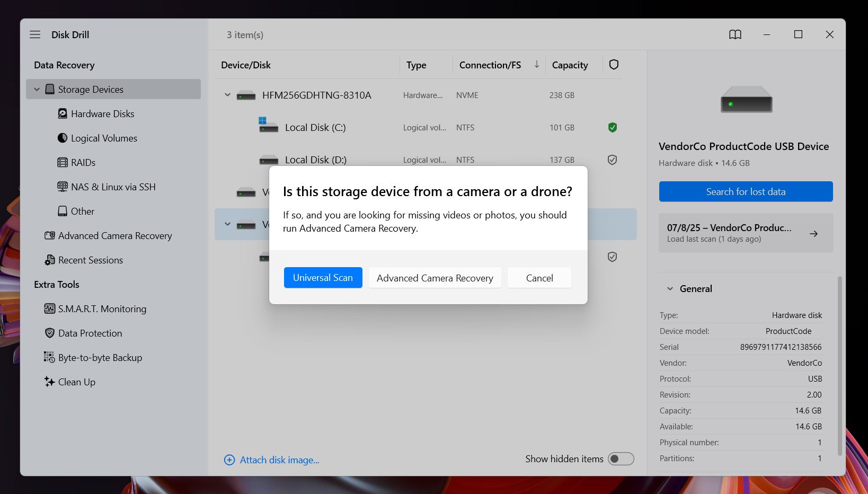Image resolution: width=868 pixels, height=494 pixels.
Task: Click the NAS & Linux network icon
Action: pos(63,187)
